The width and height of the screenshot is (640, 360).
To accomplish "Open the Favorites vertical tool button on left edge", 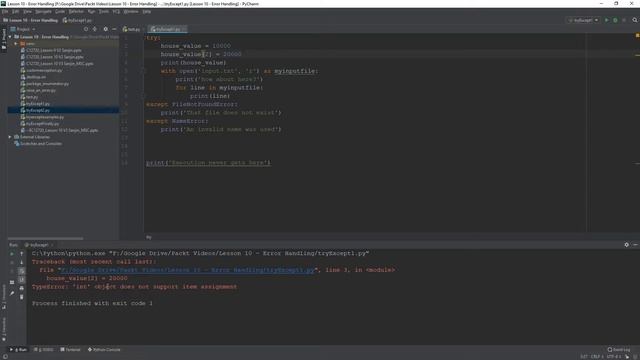I will pos(4,330).
